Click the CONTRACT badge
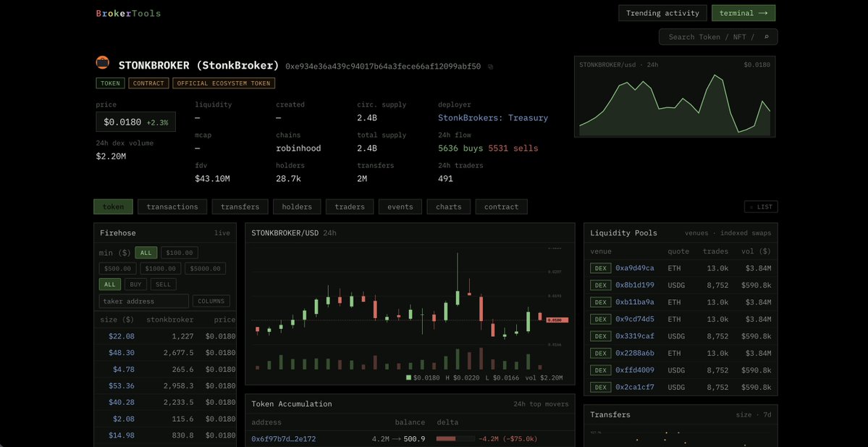Image resolution: width=868 pixels, height=447 pixels. (x=148, y=83)
